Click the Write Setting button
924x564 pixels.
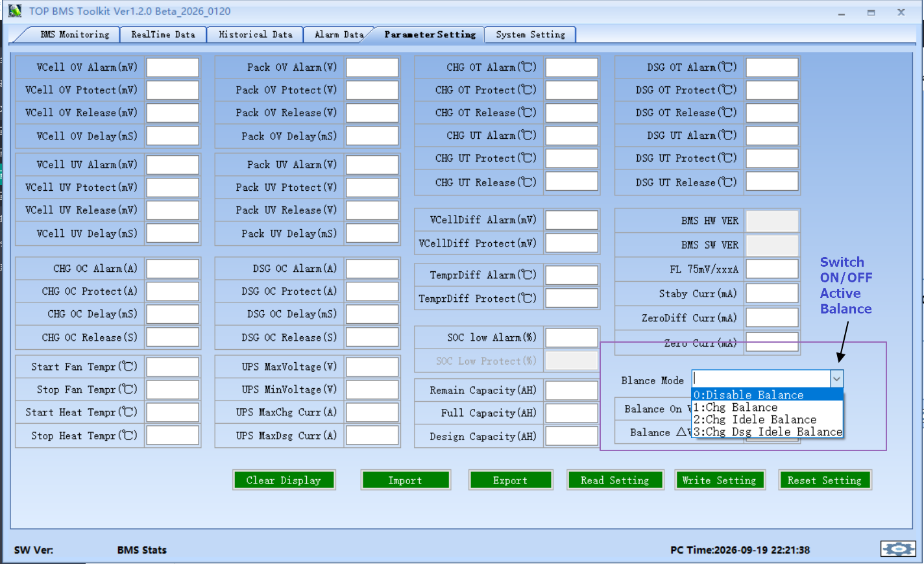(719, 480)
